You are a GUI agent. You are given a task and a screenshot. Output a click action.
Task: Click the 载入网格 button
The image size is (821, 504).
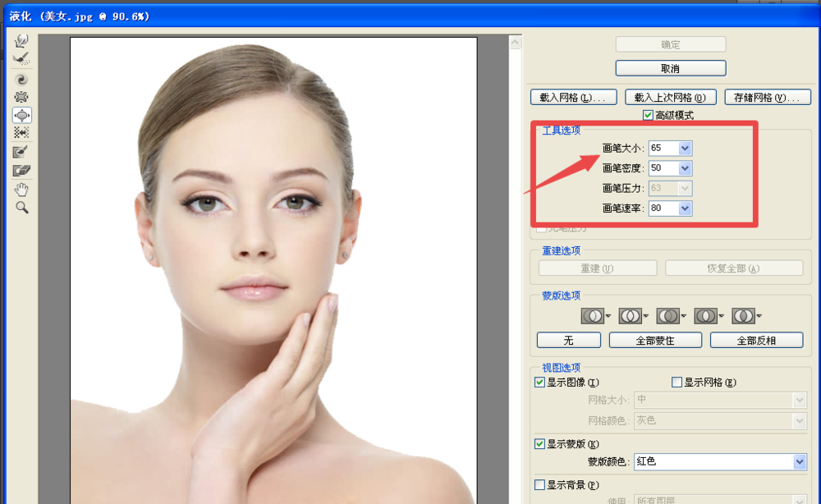tap(573, 96)
